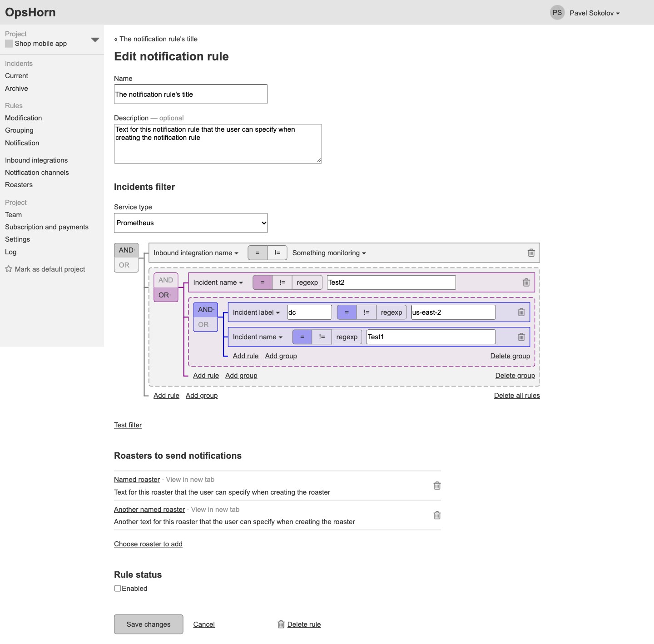Delete the Inbound integration name rule row
This screenshot has height=644, width=654.
coord(531,253)
